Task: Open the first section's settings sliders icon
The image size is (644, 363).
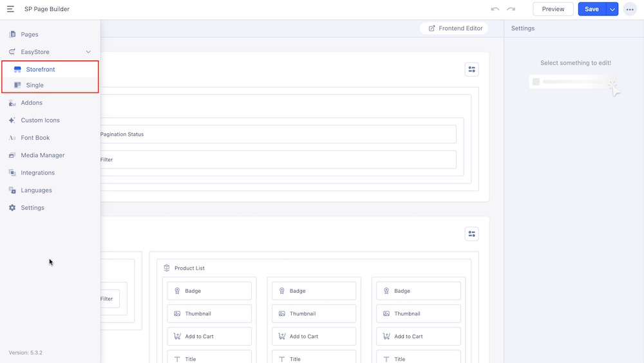Action: [471, 70]
